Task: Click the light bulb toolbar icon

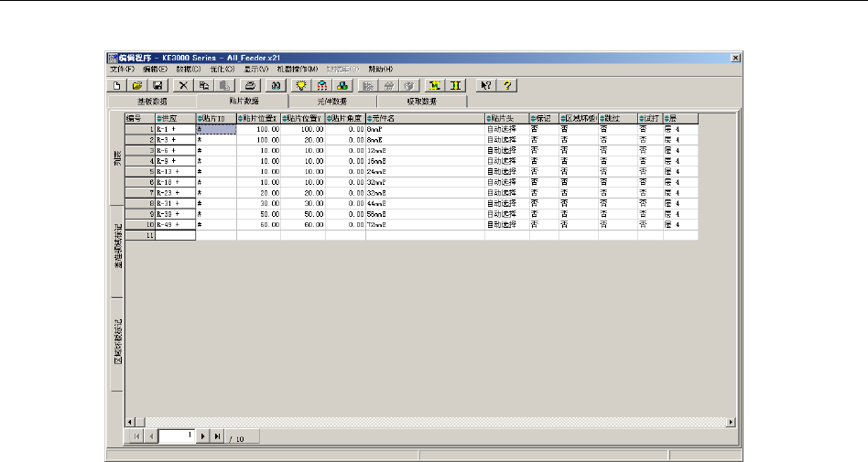Action: click(x=299, y=84)
